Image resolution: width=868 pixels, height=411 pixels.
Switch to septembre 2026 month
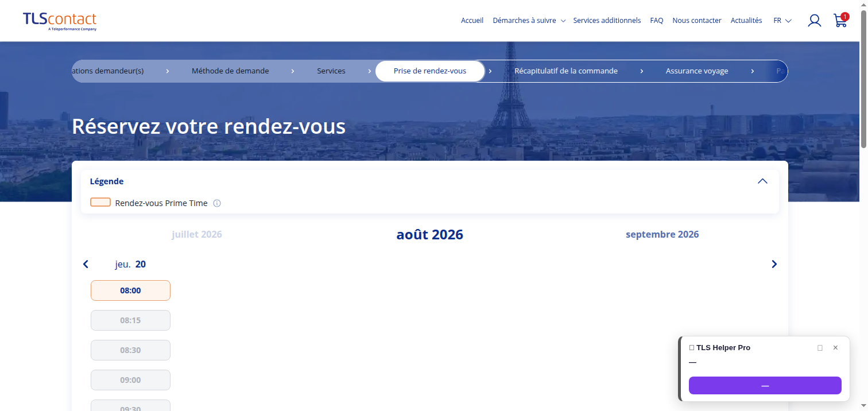[x=662, y=234]
